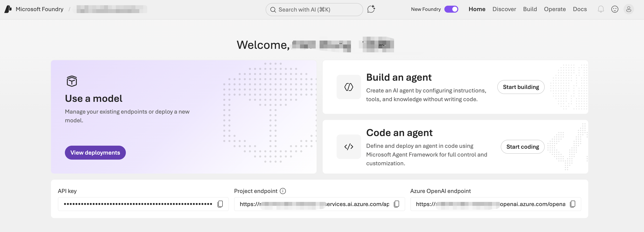This screenshot has width=644, height=232.
Task: Open the notifications bell
Action: coord(601,9)
